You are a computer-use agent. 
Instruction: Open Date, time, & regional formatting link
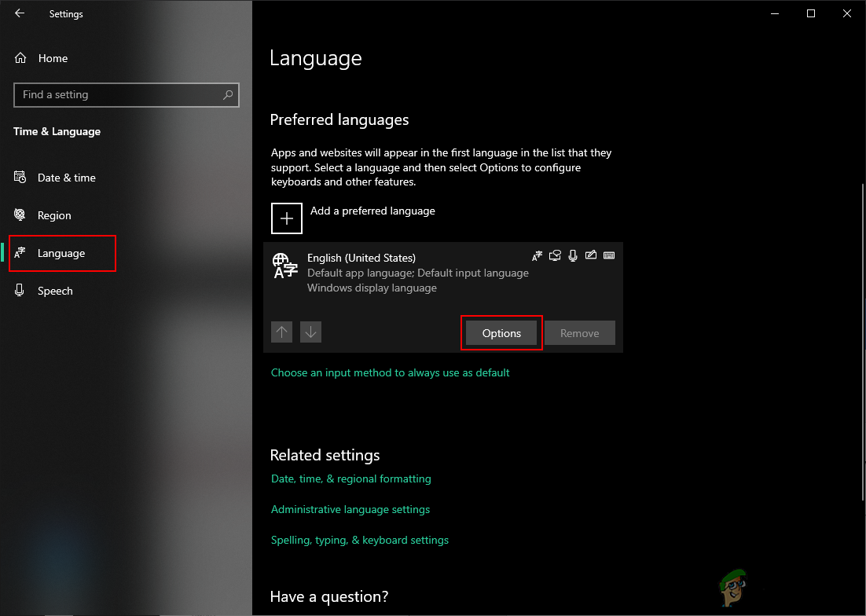[x=350, y=478]
